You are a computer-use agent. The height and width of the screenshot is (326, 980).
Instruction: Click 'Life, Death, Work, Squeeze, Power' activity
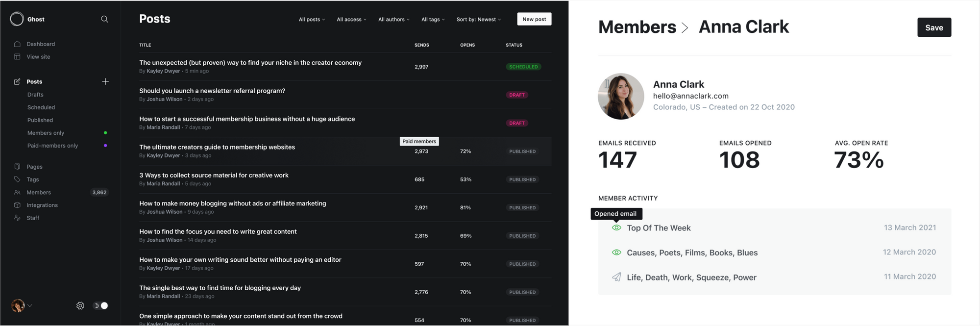coord(691,277)
